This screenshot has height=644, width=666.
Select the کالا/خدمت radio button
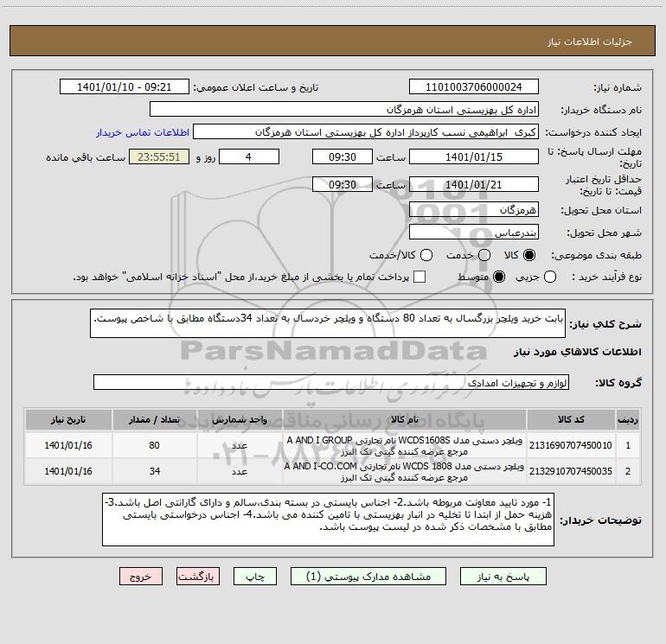[426, 255]
